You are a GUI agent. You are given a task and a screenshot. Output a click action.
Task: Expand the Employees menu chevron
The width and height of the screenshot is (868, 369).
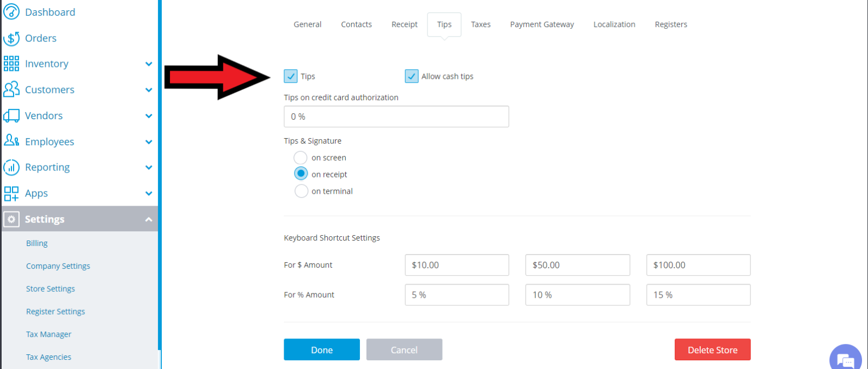[x=149, y=142]
